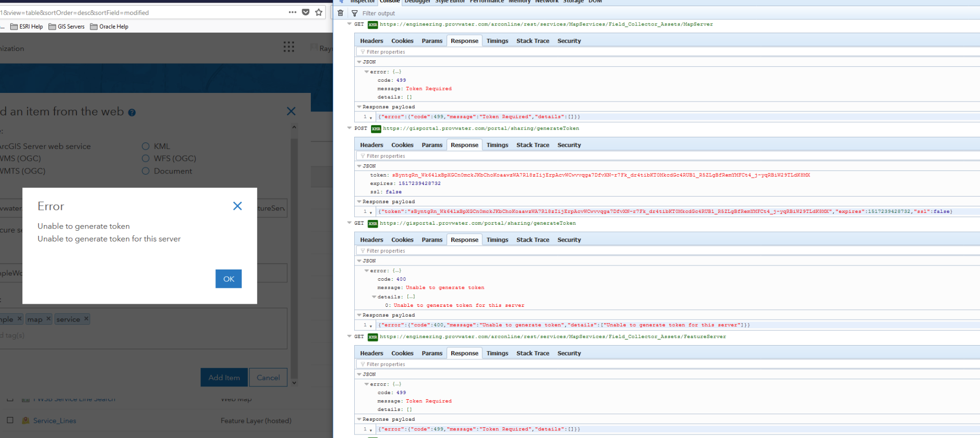
Task: Click the add tag(s) input field
Action: click(x=143, y=335)
